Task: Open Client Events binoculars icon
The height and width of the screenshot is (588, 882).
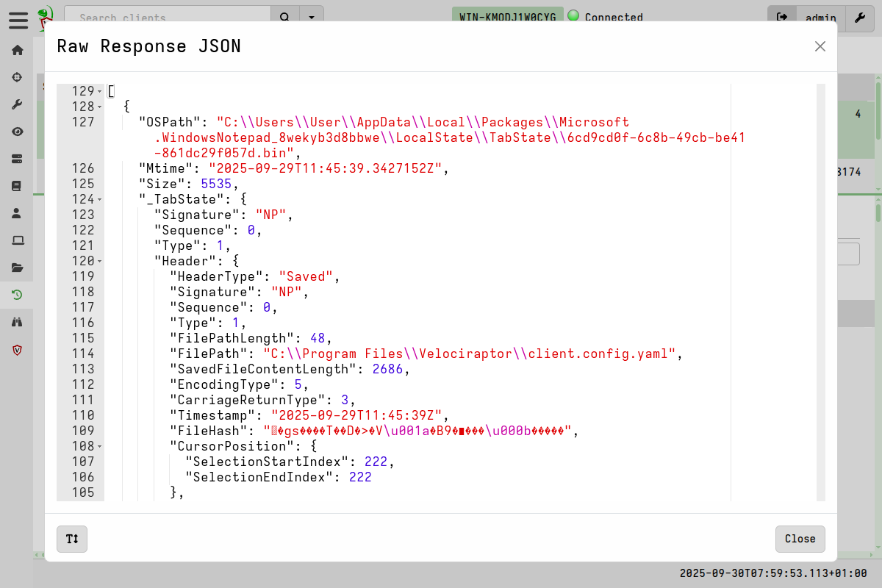Action: 17,321
